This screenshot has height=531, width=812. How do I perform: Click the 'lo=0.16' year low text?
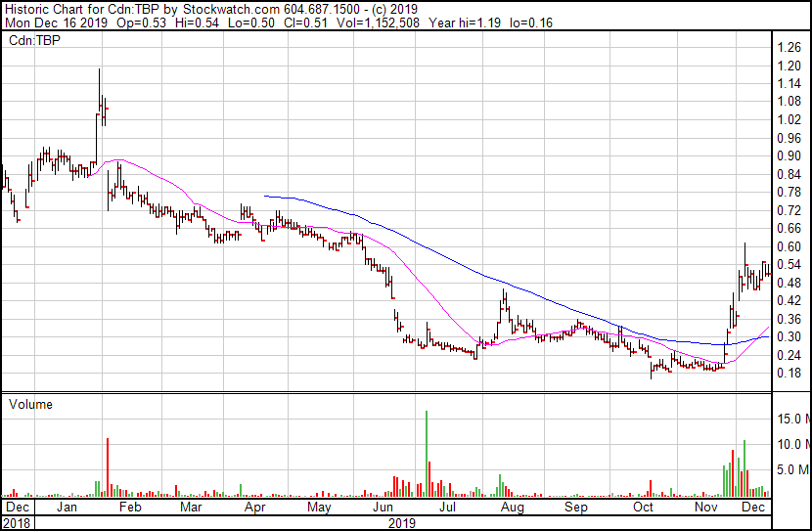click(x=531, y=22)
